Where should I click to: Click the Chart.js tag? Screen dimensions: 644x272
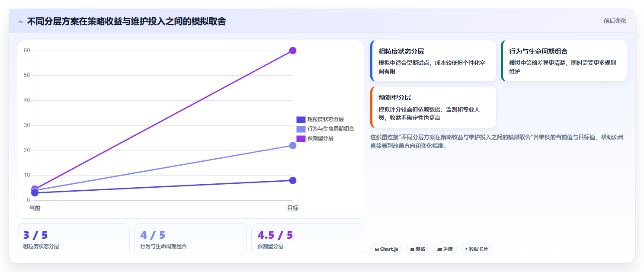click(386, 249)
